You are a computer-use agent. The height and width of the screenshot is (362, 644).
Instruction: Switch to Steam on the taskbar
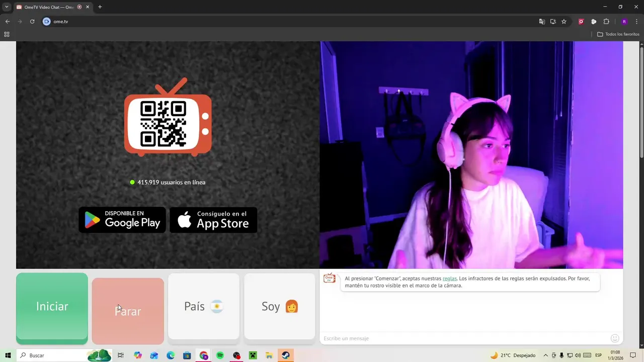click(286, 355)
